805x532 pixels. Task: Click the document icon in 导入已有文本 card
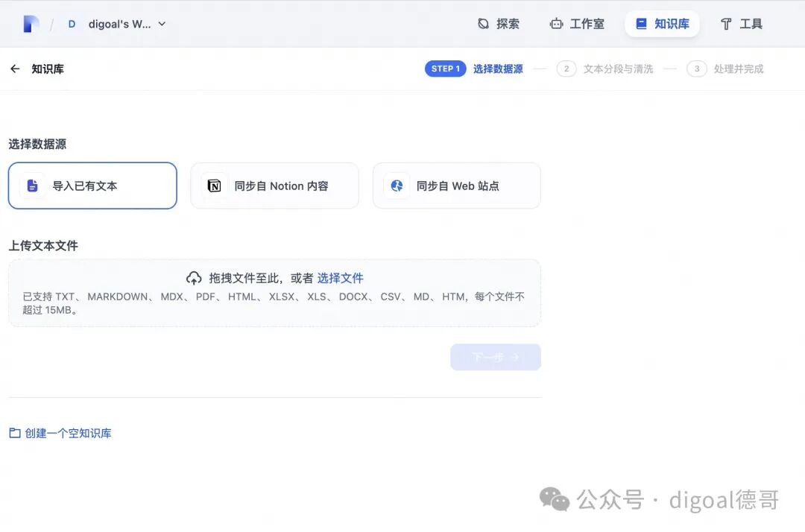click(32, 186)
